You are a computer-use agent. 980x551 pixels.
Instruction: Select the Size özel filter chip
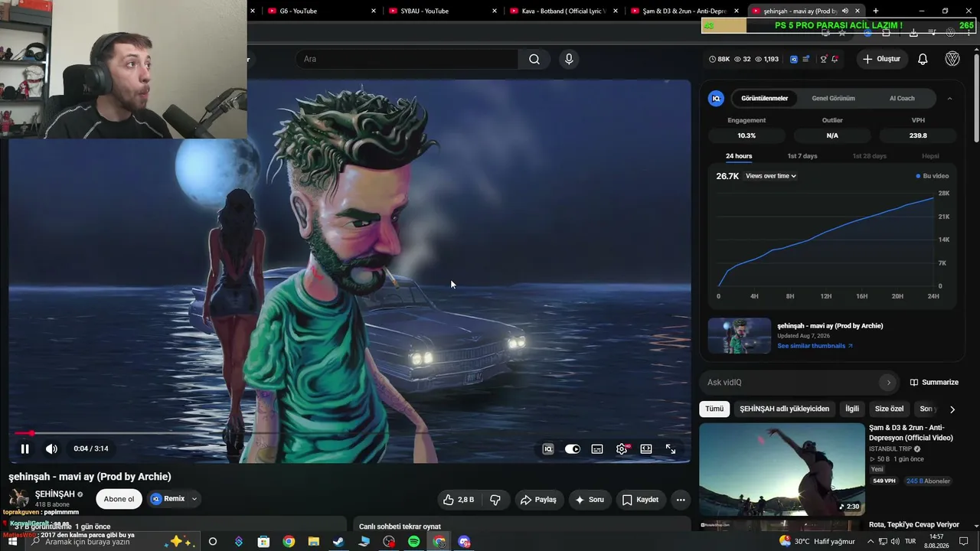(x=890, y=409)
